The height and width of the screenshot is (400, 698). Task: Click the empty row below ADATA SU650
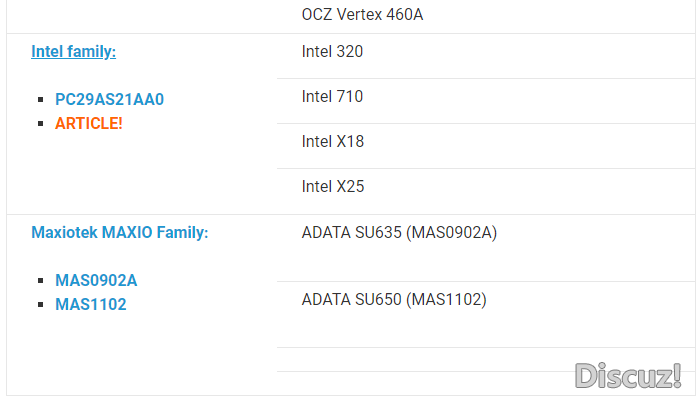tap(486, 360)
